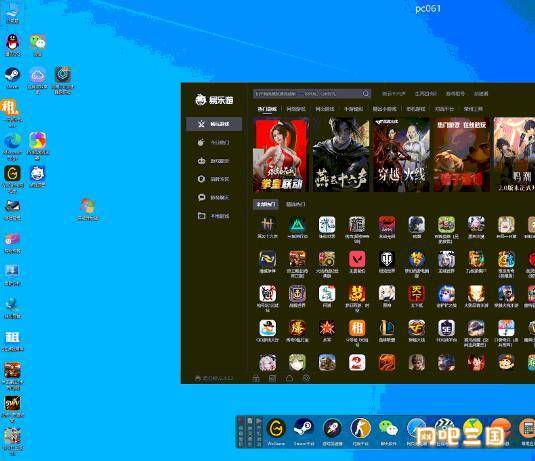The image size is (535, 461).
Task: Select the 热门游戏 top category tab
Action: coord(267,109)
